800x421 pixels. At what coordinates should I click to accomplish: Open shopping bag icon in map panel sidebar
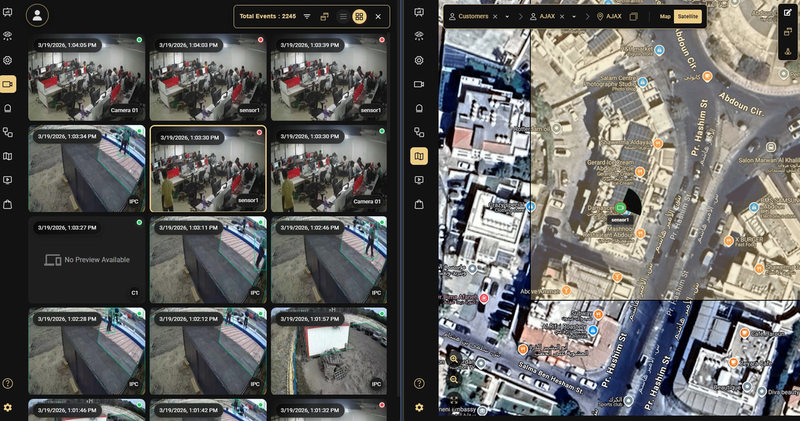click(419, 204)
